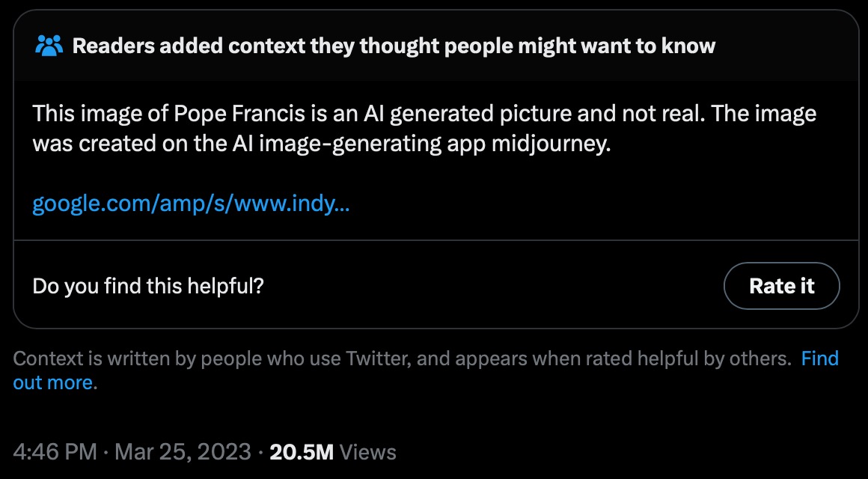This screenshot has width=868, height=479.
Task: Open the google.com/amp/s/www.indy link
Action: point(191,204)
